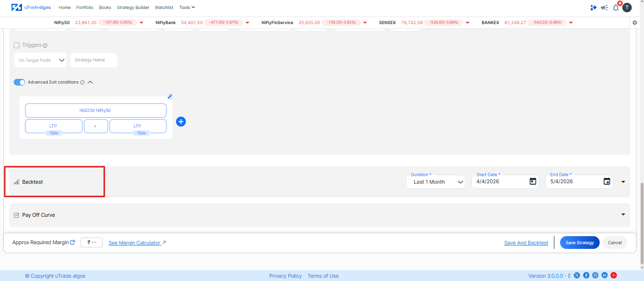Open the Watchlist page
This screenshot has height=281, width=644.
(164, 8)
